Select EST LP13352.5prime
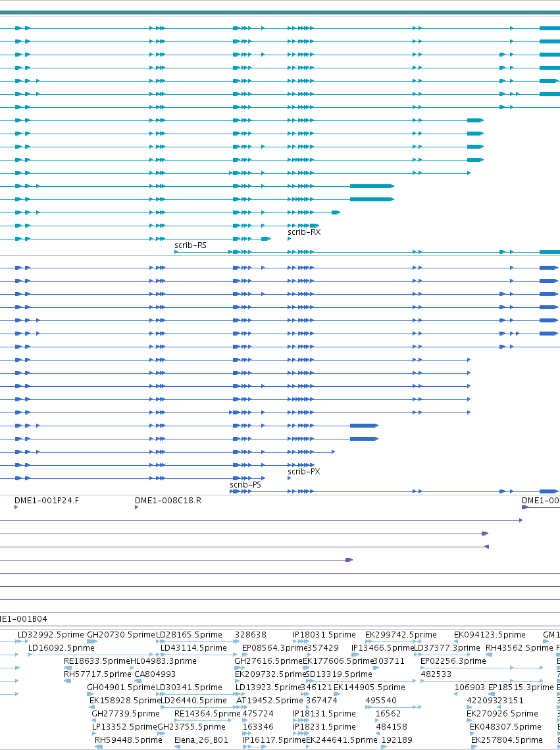560x750 pixels. pyautogui.click(x=124, y=726)
